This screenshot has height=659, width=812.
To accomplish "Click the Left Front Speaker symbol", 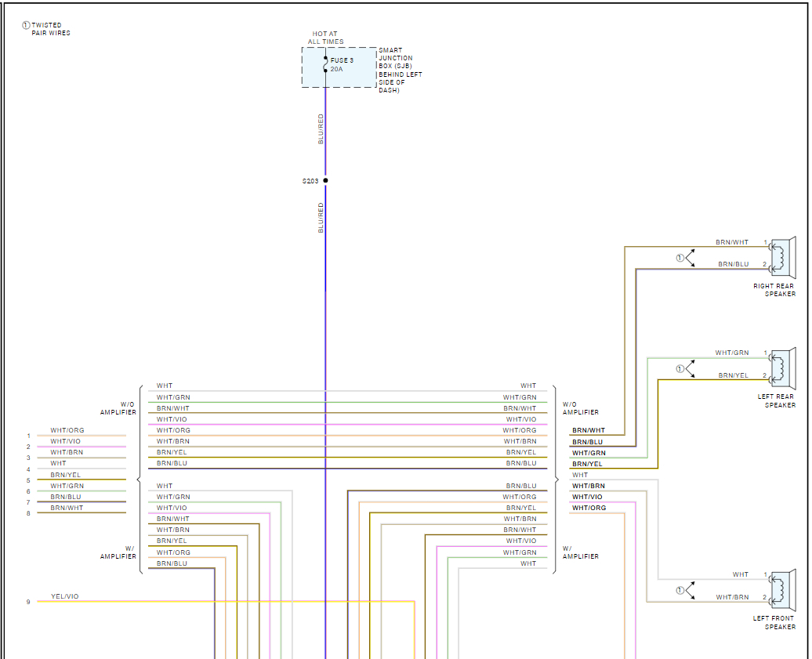I will tap(781, 589).
